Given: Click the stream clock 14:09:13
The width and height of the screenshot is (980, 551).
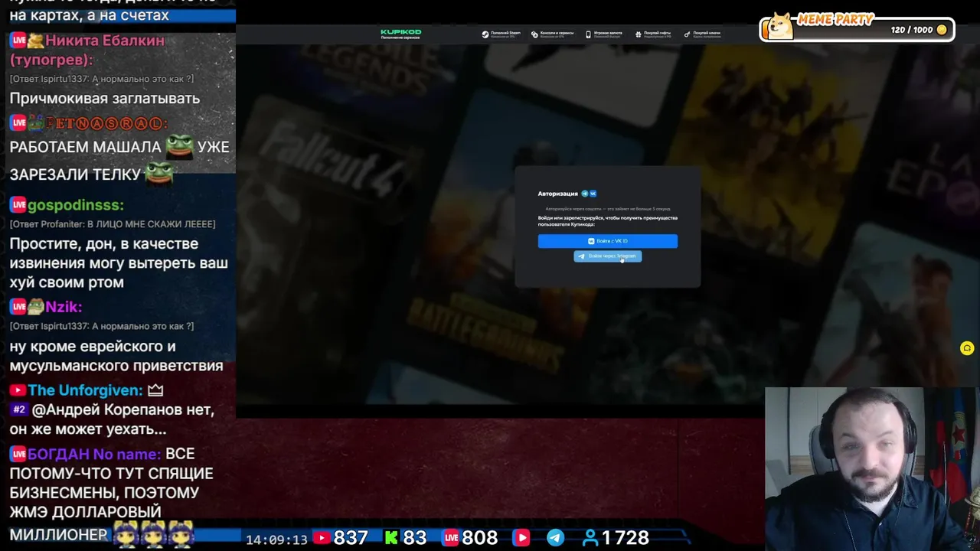Looking at the screenshot, I should point(276,540).
